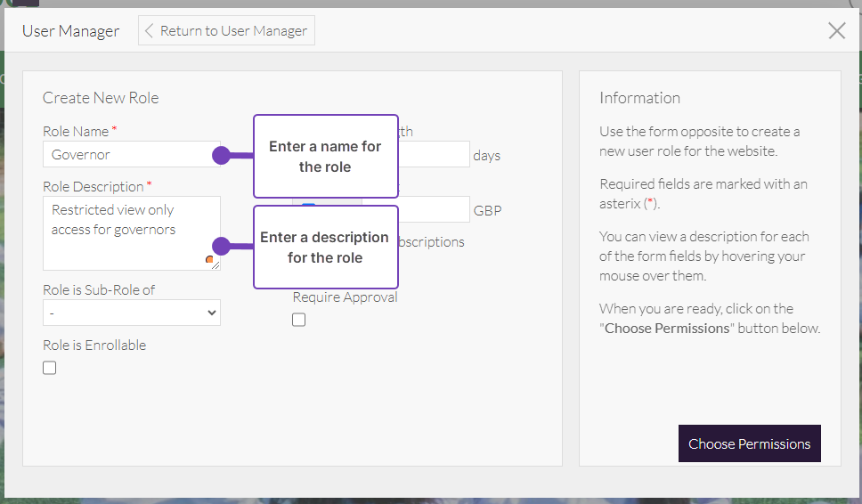Click the Require Approval label text
The width and height of the screenshot is (862, 504).
(346, 297)
